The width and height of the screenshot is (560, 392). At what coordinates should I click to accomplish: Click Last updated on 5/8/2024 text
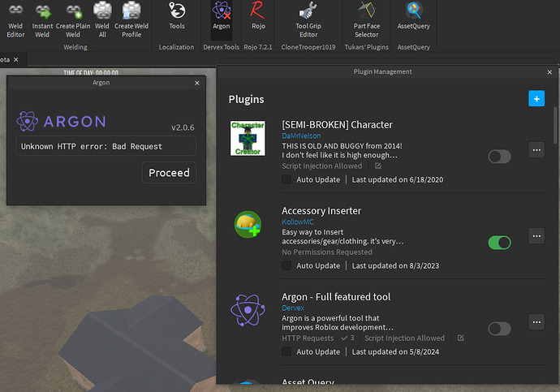[x=395, y=351]
